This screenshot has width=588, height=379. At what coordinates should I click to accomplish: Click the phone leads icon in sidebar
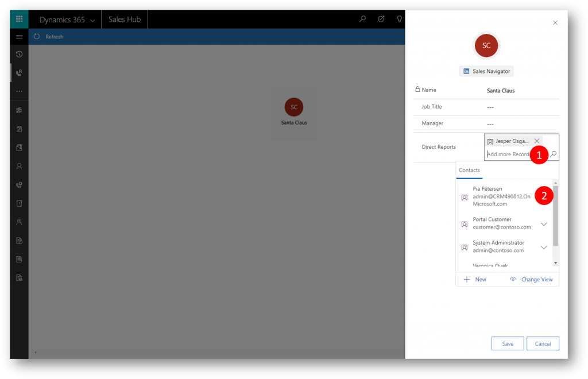pyautogui.click(x=19, y=185)
